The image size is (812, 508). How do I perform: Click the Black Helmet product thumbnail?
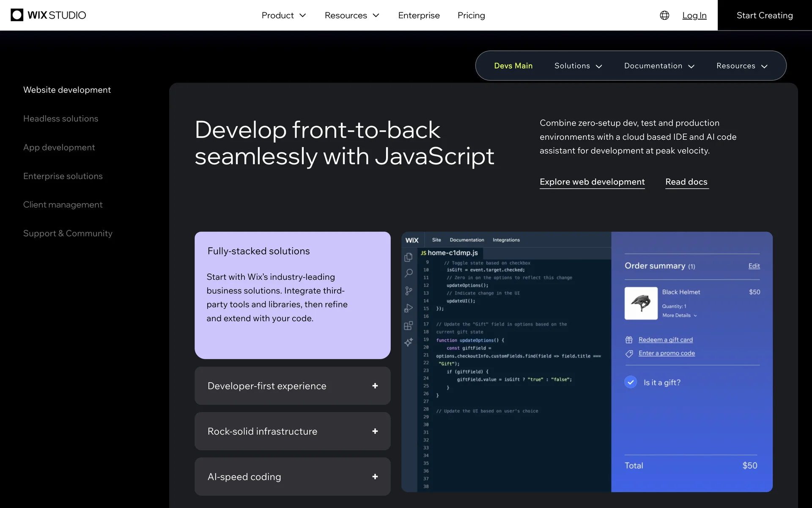tap(641, 303)
